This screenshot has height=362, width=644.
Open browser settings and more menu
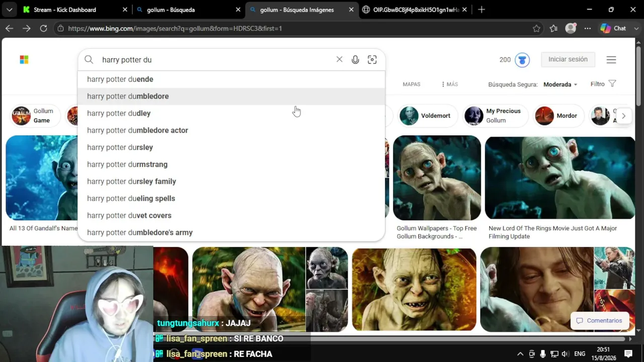[x=588, y=29]
